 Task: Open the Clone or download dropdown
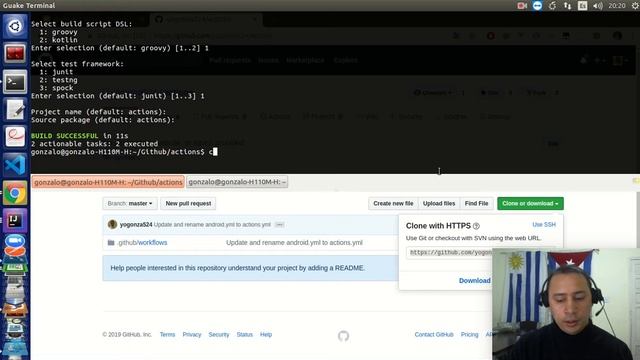pyautogui.click(x=530, y=203)
